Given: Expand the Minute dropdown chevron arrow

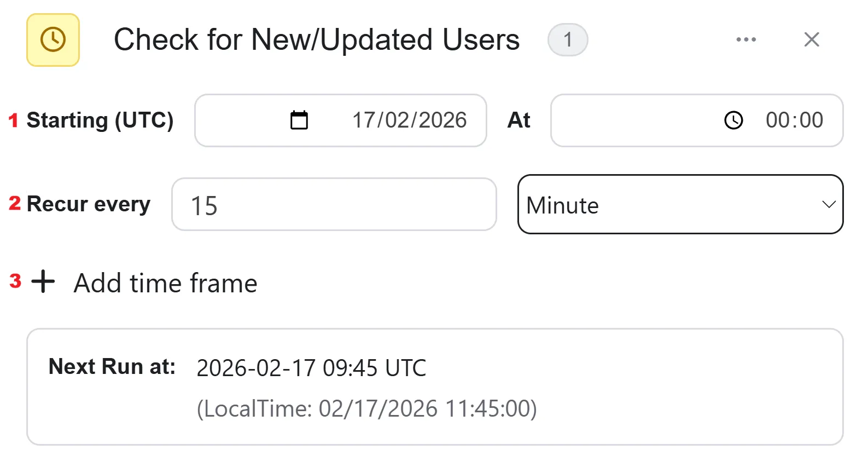Looking at the screenshot, I should click(x=829, y=205).
